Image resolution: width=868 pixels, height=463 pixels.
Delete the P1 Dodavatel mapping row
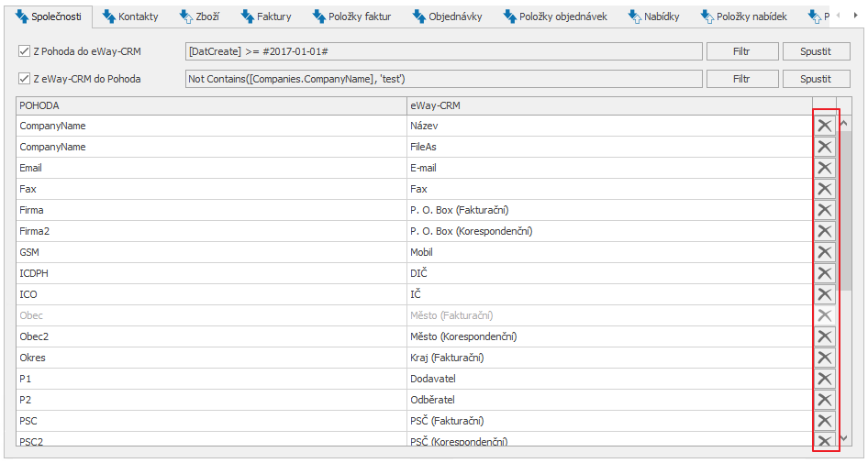824,379
